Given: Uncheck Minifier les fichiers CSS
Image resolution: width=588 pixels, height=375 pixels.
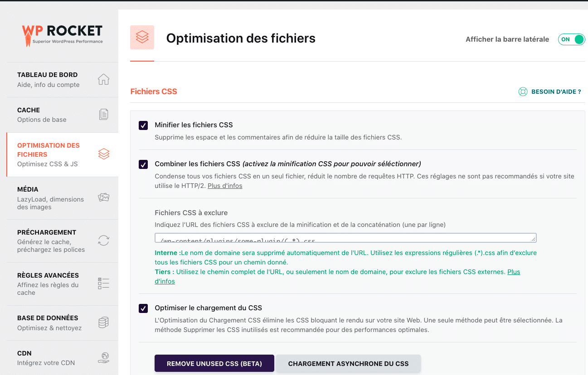Looking at the screenshot, I should click(x=143, y=125).
